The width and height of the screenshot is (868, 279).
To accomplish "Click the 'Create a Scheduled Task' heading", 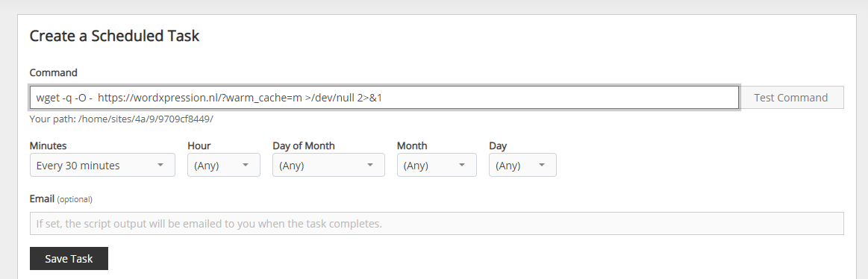I will 114,36.
